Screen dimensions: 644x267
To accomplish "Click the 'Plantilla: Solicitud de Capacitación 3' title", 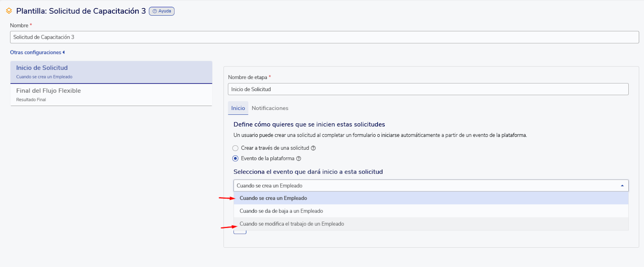I will point(81,11).
